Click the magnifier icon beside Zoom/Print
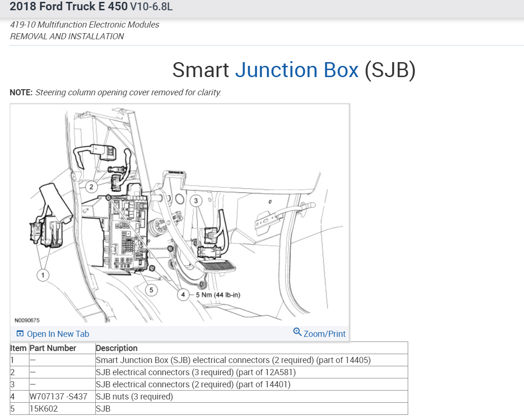This screenshot has width=524, height=420. pos(297,332)
